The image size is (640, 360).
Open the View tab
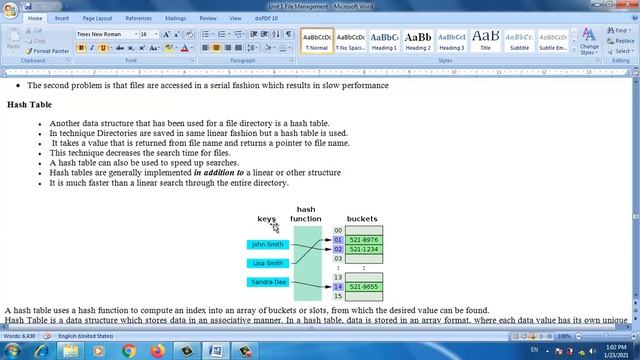coord(235,18)
